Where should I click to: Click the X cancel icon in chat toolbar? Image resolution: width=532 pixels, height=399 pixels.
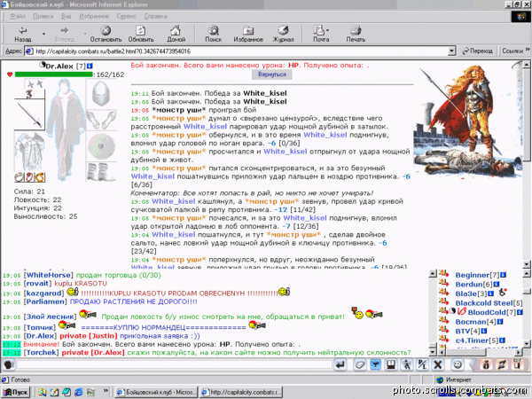coord(438,364)
